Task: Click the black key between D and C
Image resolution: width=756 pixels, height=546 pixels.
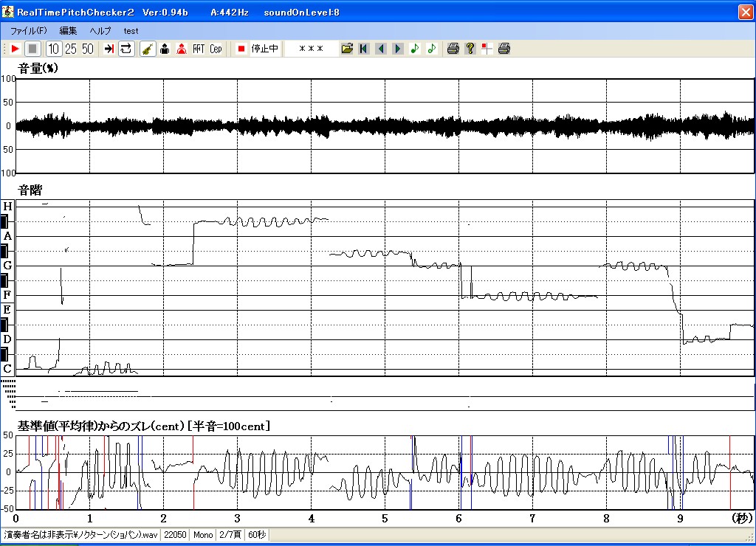Action: (4, 354)
